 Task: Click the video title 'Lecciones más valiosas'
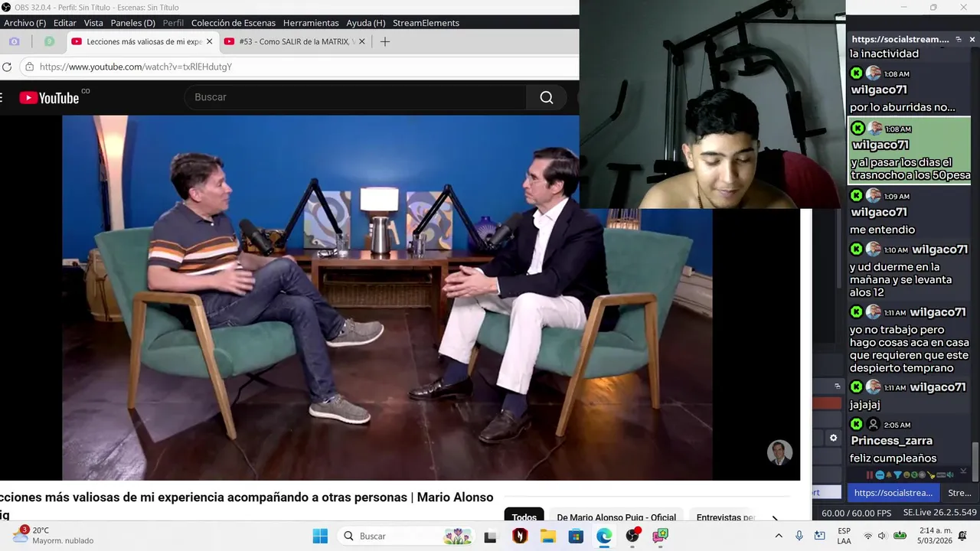[247, 505]
